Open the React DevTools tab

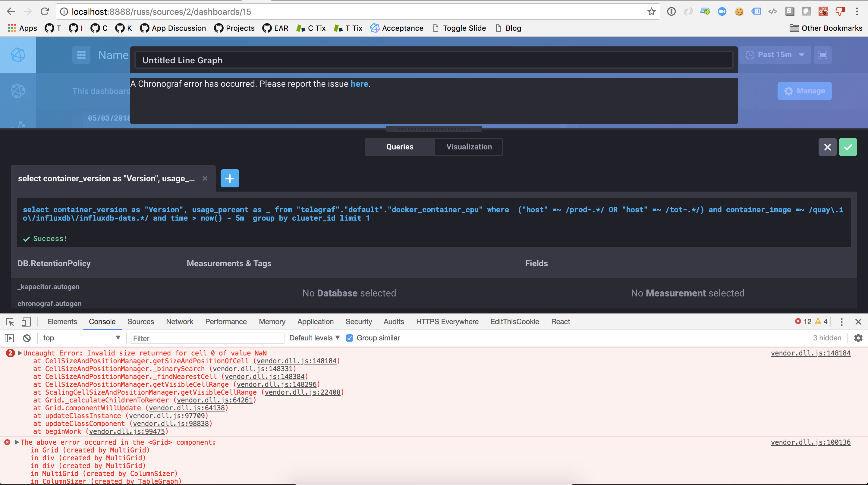coord(560,322)
